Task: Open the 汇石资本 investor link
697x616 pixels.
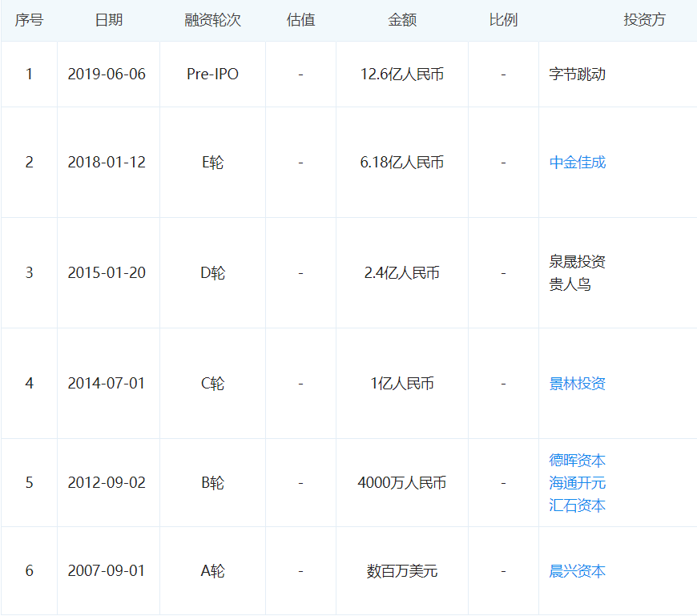Action: [577, 505]
